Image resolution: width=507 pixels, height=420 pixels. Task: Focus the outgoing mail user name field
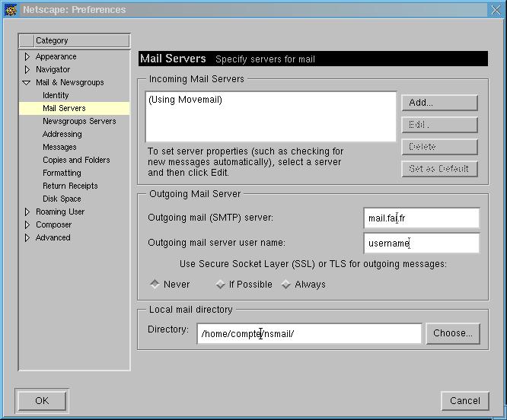coord(421,243)
